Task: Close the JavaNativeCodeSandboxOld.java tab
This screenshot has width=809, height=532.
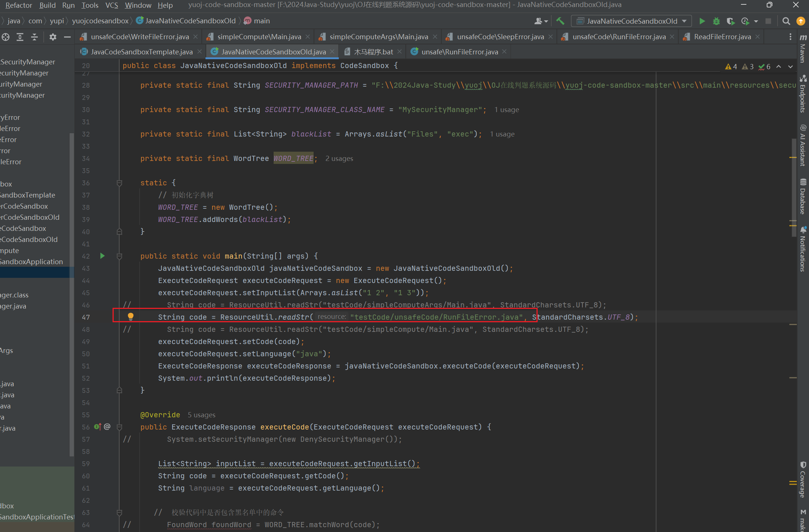Action: point(332,52)
